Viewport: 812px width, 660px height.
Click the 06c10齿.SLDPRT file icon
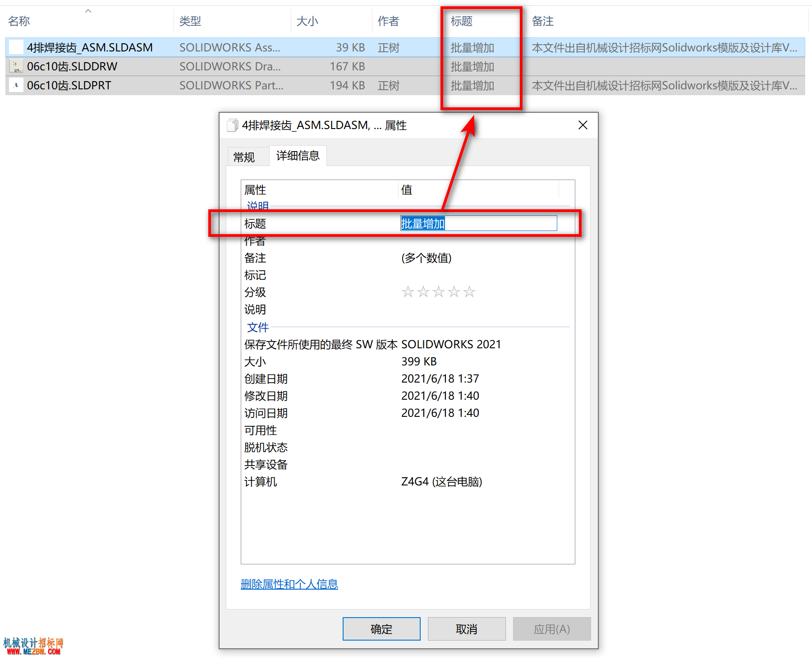pyautogui.click(x=16, y=85)
